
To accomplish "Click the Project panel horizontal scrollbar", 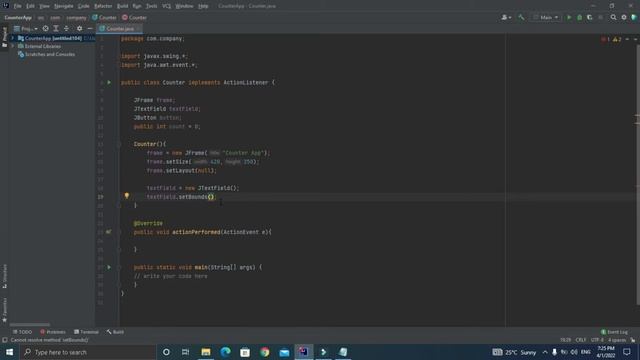I will click(x=30, y=325).
